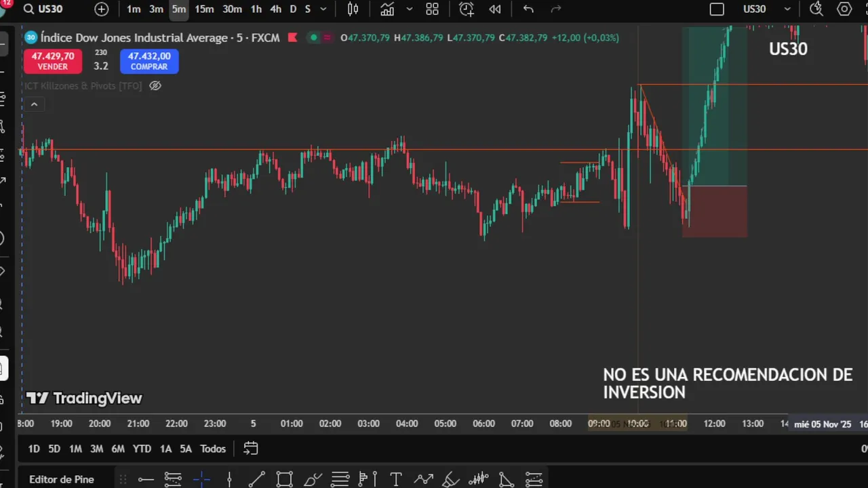This screenshot has height=488, width=868.
Task: Set the date range to 1A
Action: tap(165, 449)
